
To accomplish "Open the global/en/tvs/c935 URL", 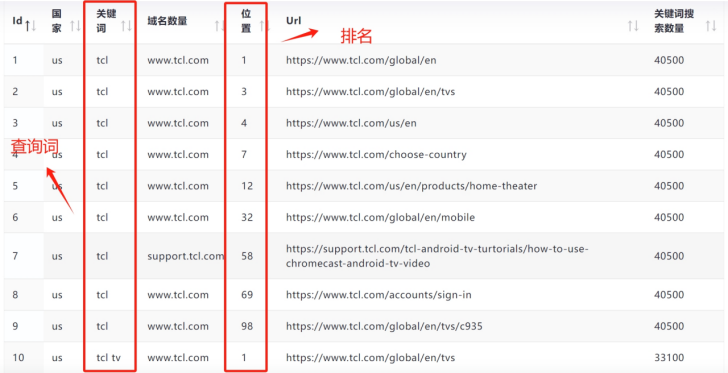I will coord(384,327).
